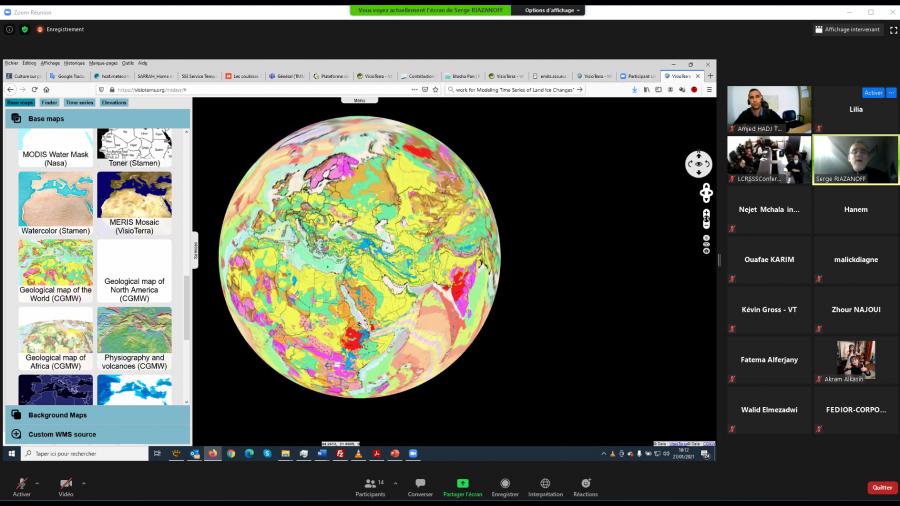Screen dimensions: 900x506
Task: Choose MODIS Water Mask (Nasa) base map
Action: 56,149
